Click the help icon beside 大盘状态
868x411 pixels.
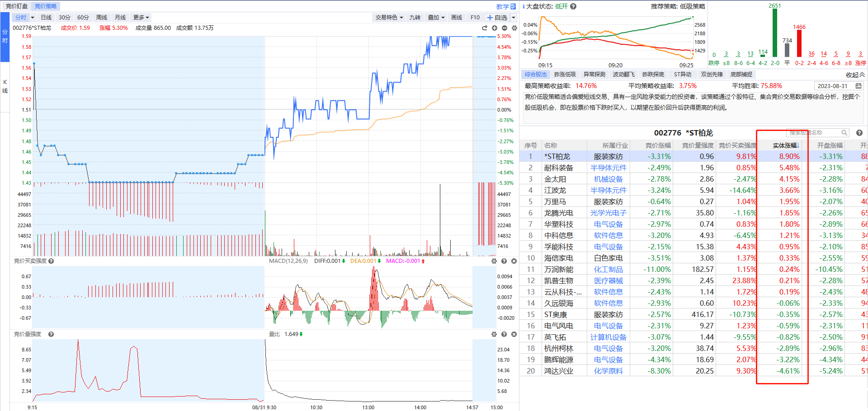[573, 6]
